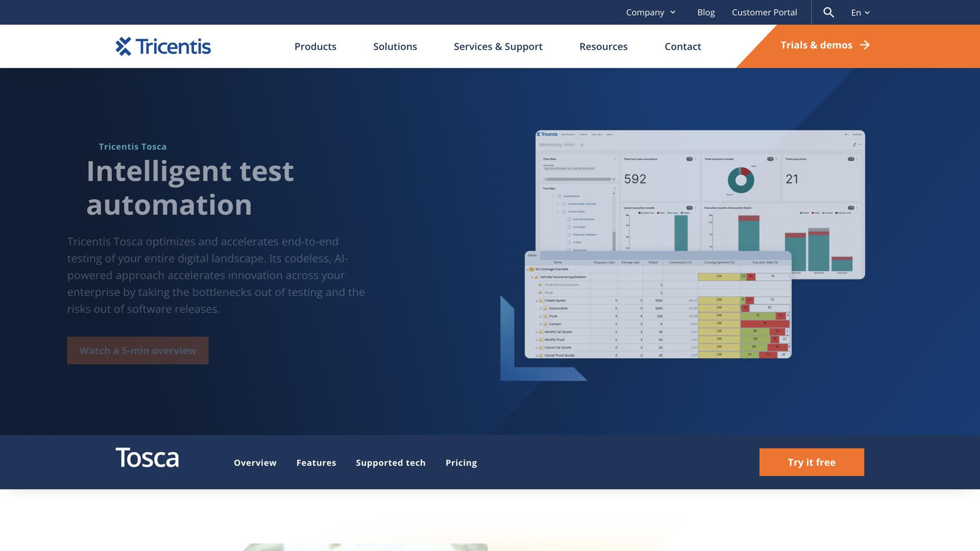Click the 'Intelligent test automation' heading
This screenshot has width=980, height=551.
click(x=190, y=188)
